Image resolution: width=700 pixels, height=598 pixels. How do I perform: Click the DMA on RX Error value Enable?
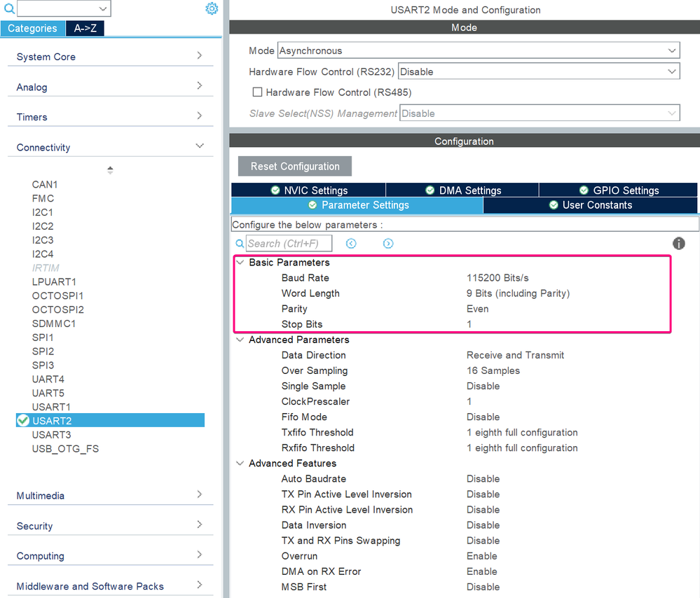(x=481, y=571)
